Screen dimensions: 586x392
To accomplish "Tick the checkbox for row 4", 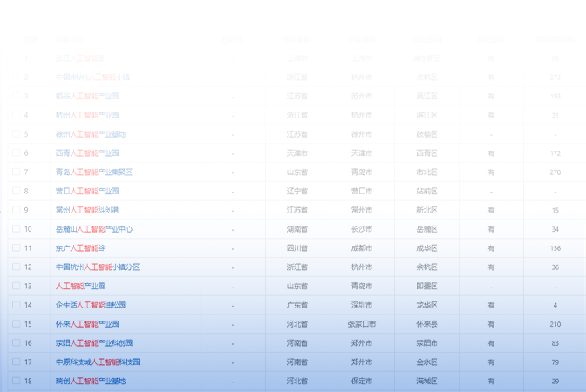I will coord(16,115).
